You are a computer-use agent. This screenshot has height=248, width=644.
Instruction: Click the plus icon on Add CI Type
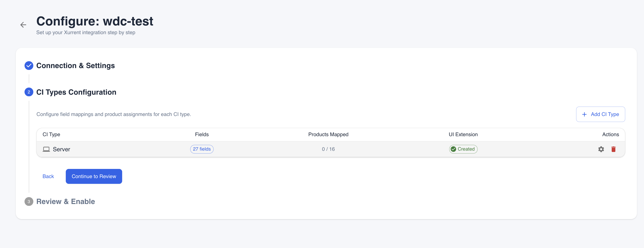[x=584, y=114]
